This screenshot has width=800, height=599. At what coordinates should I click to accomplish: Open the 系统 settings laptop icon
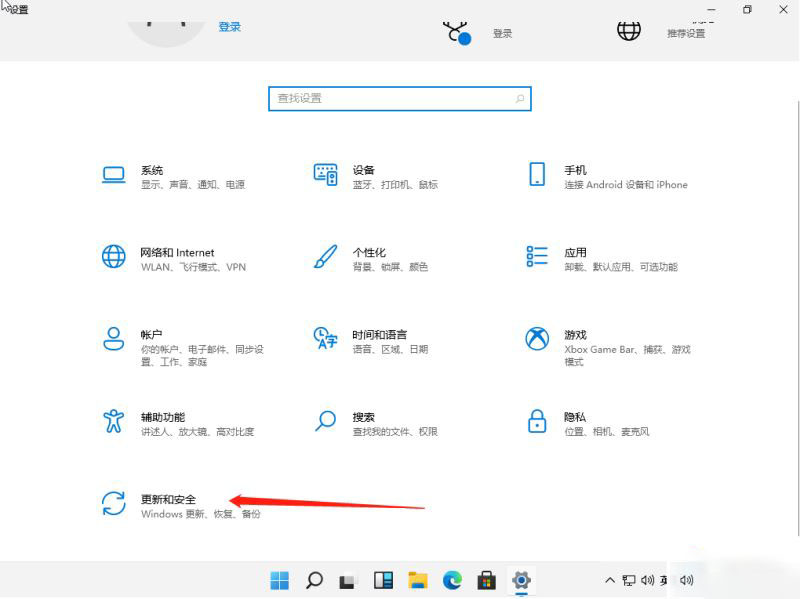pos(113,174)
